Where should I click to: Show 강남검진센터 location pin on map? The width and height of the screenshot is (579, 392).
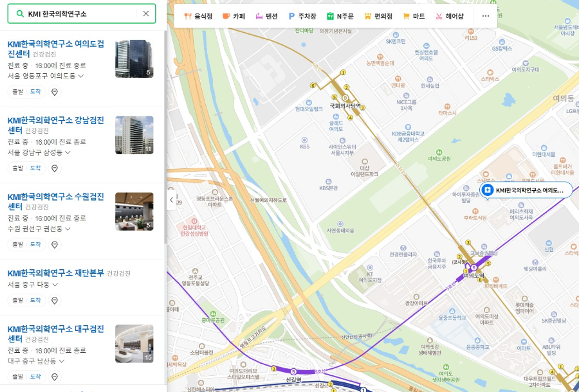click(x=55, y=168)
